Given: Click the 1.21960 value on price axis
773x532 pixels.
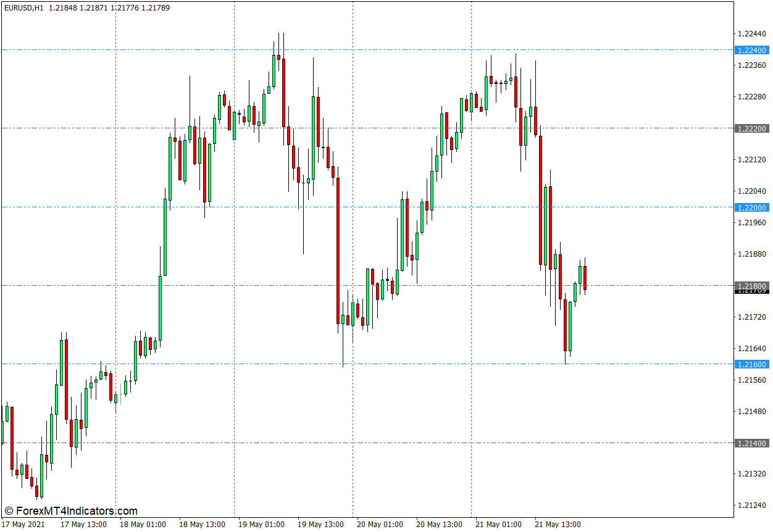Looking at the screenshot, I should click(751, 223).
